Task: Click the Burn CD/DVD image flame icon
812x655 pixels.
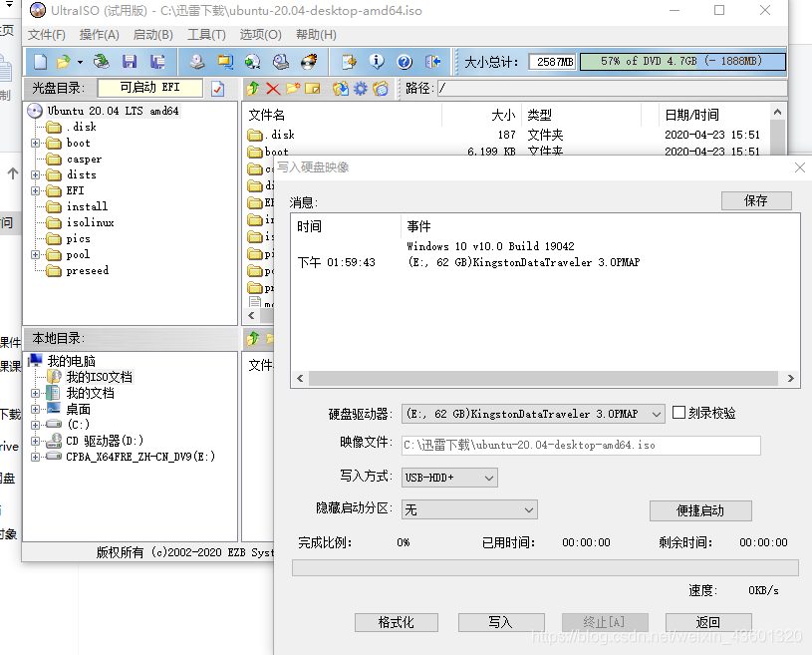Action: coord(309,62)
